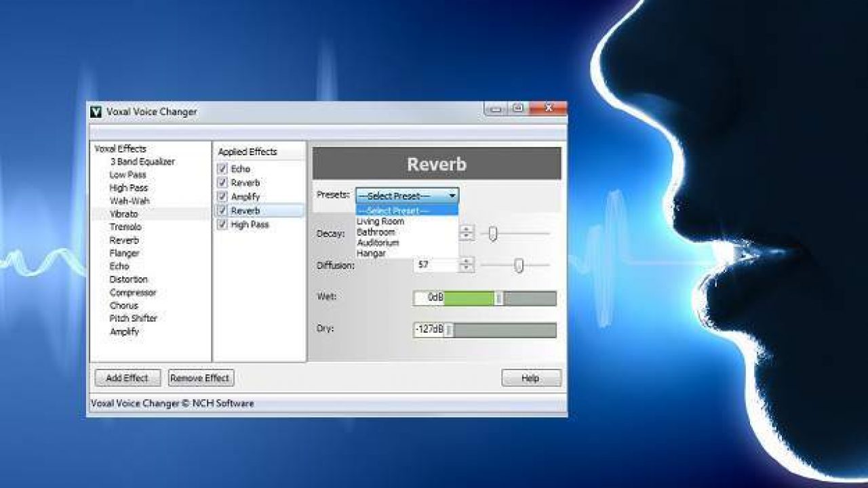Close the Voxal Voice Changer window
This screenshot has height=488, width=868.
click(547, 107)
